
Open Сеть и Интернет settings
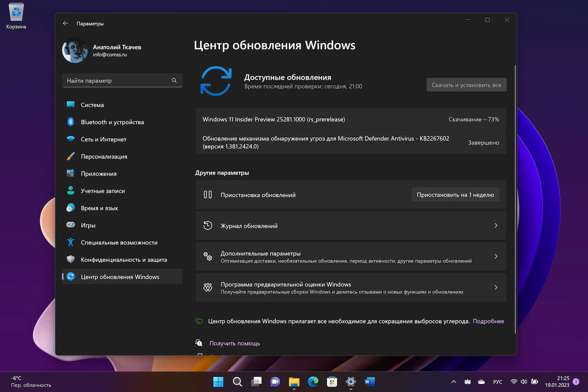(103, 139)
